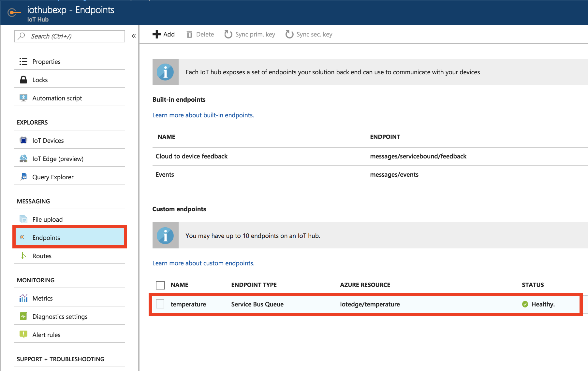The height and width of the screenshot is (371, 588).
Task: Click Service Bus Queue endpoint type cell
Action: coord(257,304)
